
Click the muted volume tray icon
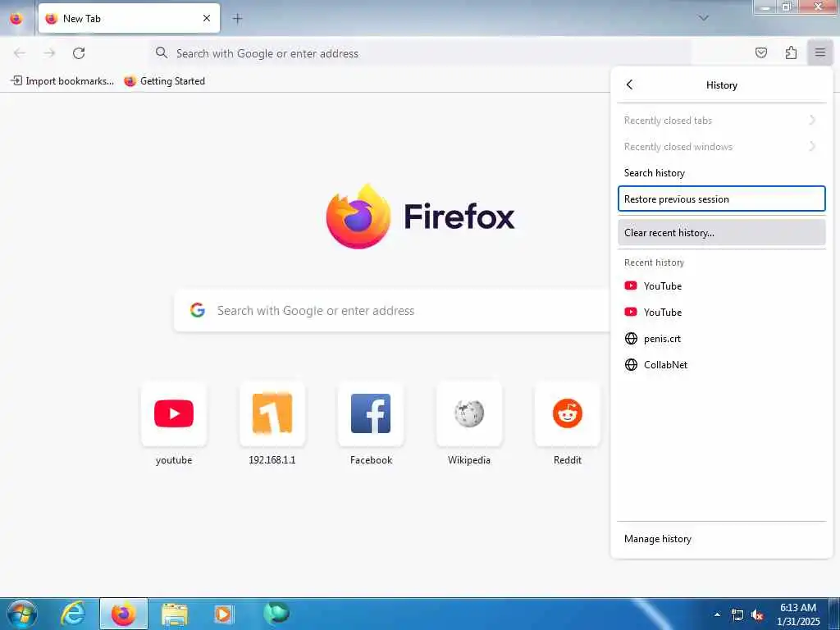(757, 615)
